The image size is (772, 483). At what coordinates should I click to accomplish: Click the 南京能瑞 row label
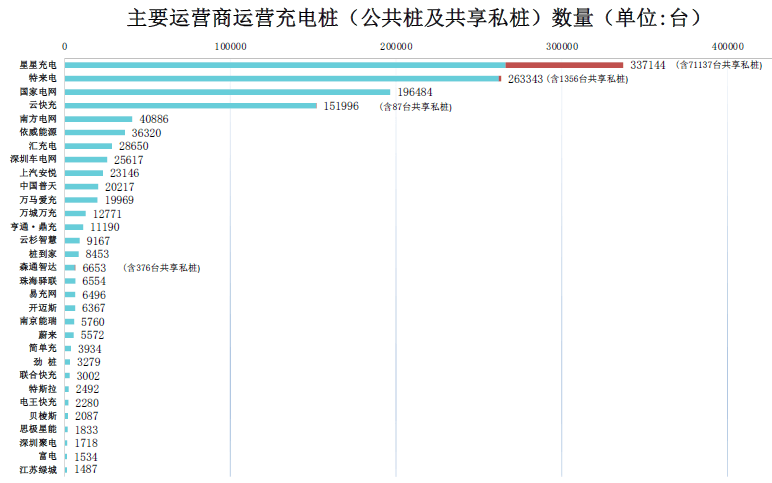[x=38, y=321]
